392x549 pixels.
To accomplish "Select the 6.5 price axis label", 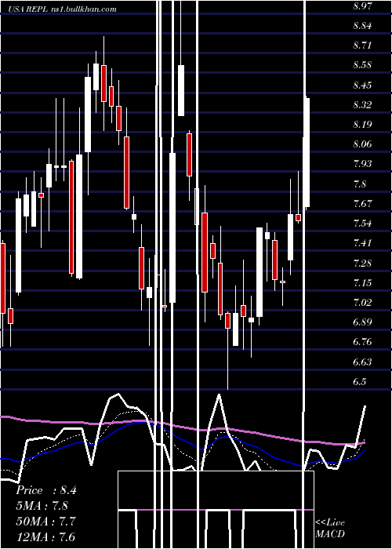I will tap(359, 382).
